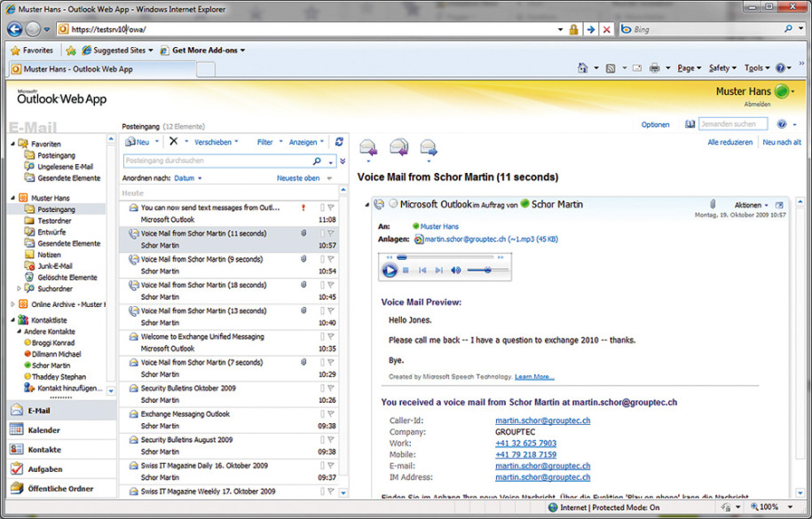
Task: Switch to the Aufgaben module
Action: point(61,468)
